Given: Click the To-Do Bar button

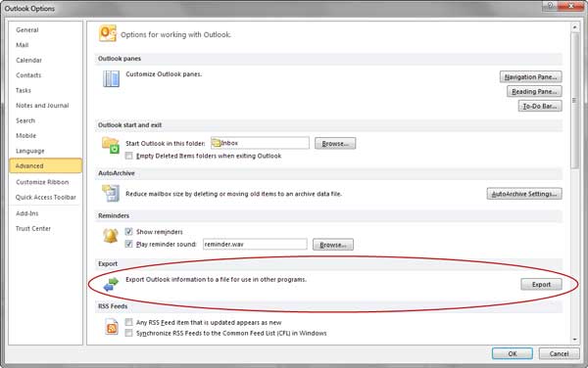Looking at the screenshot, I should tap(540, 106).
